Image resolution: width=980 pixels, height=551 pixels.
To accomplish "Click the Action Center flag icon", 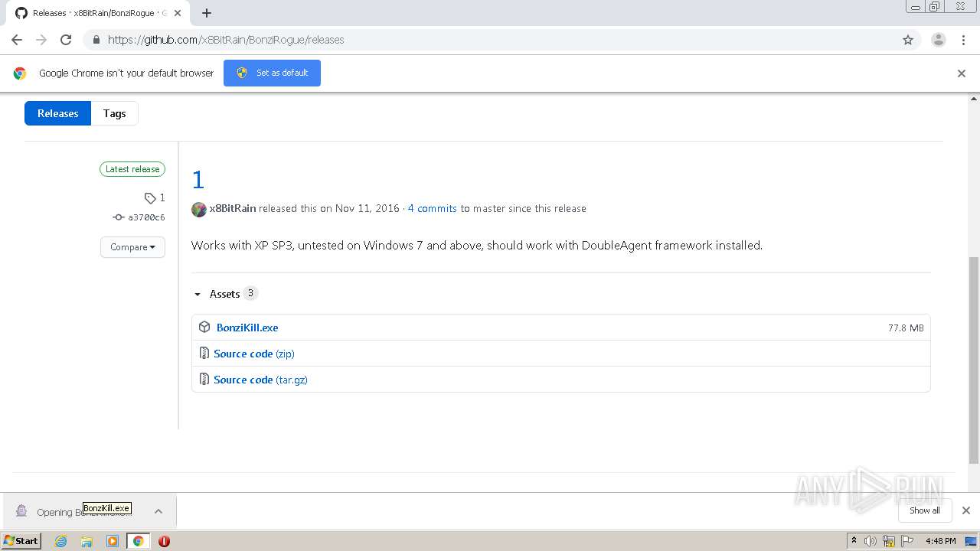I will [907, 541].
